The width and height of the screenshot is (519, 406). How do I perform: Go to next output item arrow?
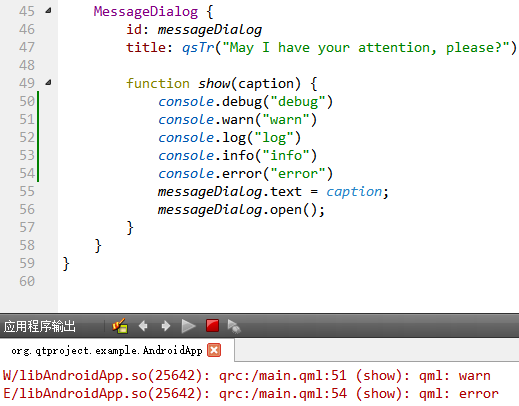166,326
